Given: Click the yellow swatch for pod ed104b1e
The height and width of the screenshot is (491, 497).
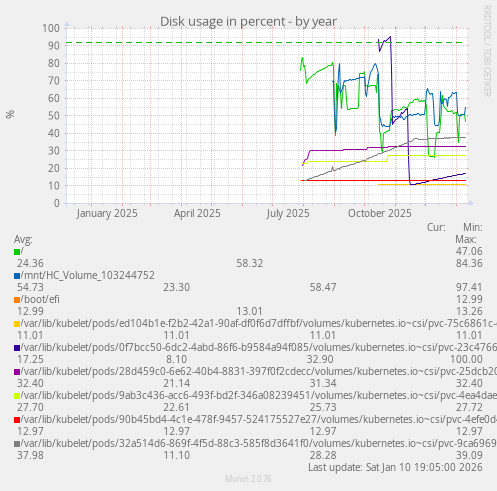Looking at the screenshot, I should pos(17,324).
